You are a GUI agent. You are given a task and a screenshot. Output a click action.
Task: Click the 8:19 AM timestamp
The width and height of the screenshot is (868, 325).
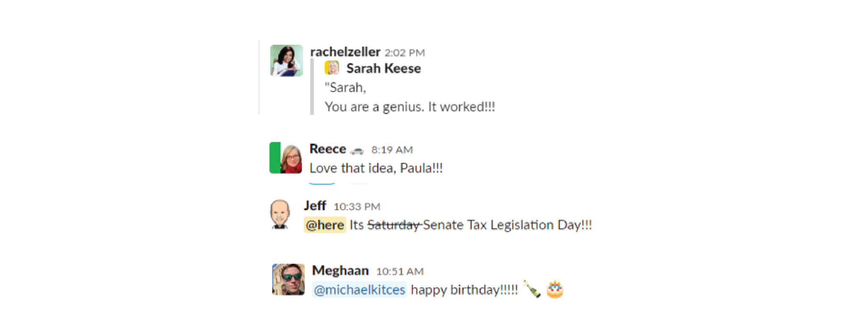point(392,150)
